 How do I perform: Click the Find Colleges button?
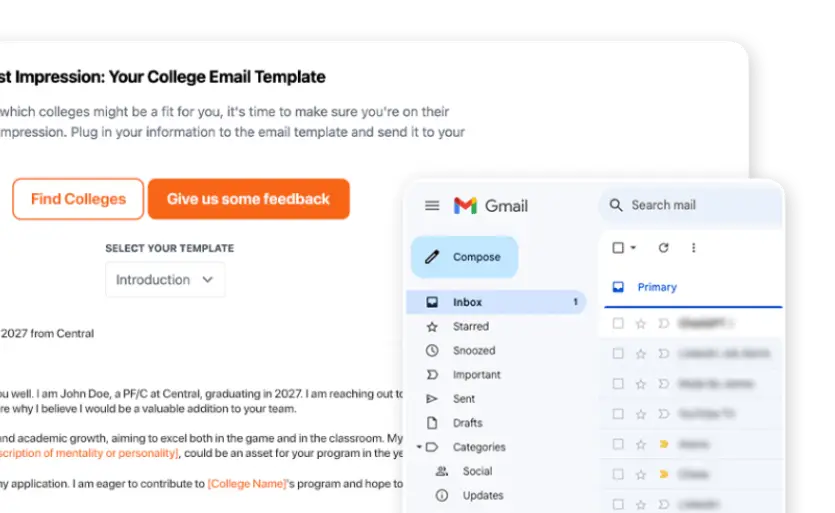pyautogui.click(x=78, y=199)
